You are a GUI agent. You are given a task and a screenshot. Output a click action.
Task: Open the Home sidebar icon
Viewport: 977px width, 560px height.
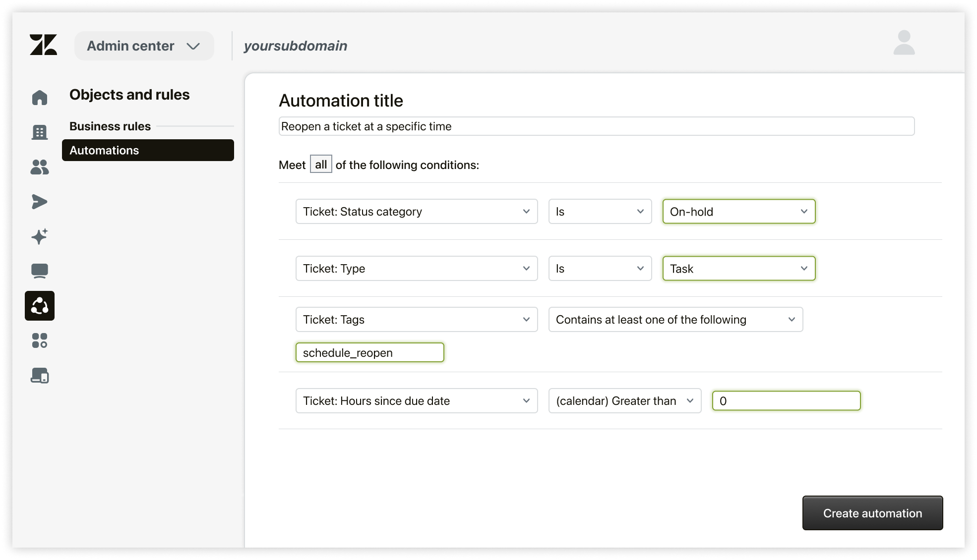(40, 98)
